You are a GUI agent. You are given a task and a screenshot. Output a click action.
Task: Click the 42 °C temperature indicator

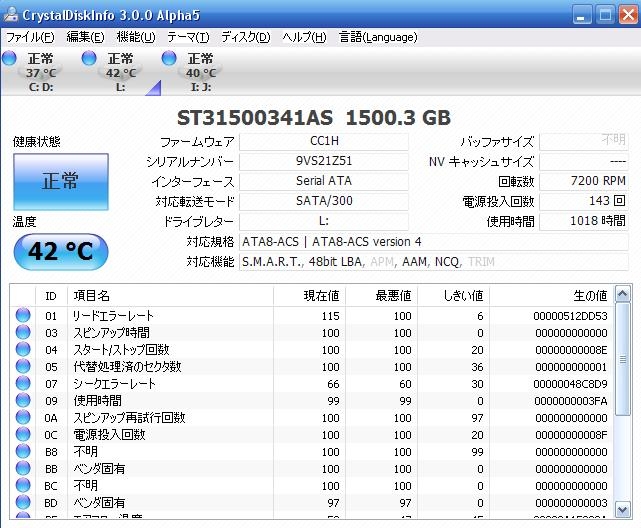[x=61, y=251]
